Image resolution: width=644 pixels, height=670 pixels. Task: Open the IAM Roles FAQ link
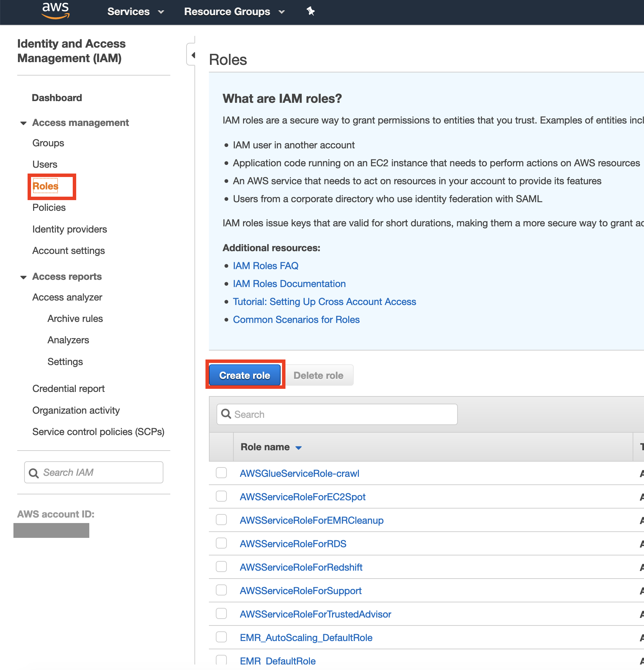[x=266, y=266]
